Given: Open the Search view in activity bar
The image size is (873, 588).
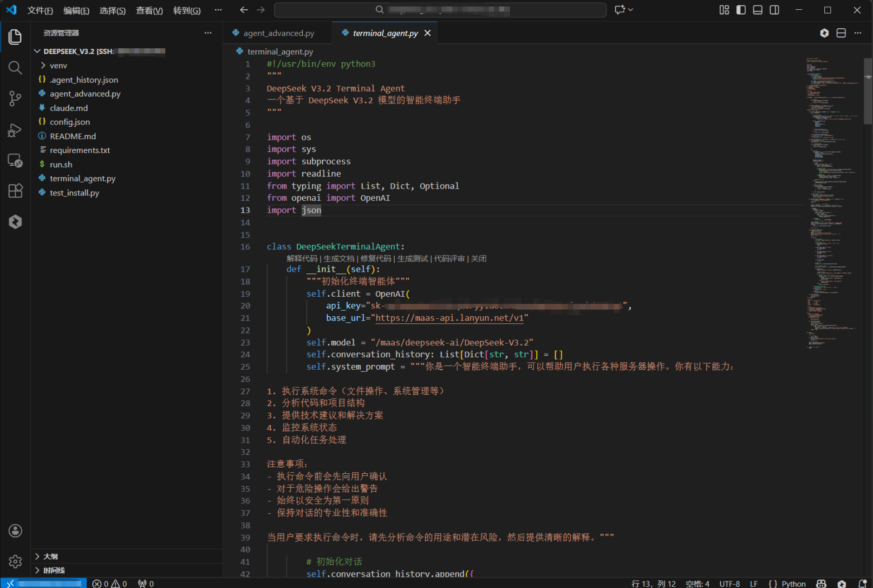Looking at the screenshot, I should point(15,68).
